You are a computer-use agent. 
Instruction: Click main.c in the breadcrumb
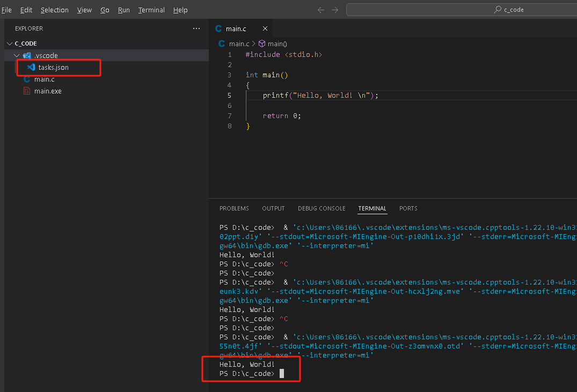239,44
